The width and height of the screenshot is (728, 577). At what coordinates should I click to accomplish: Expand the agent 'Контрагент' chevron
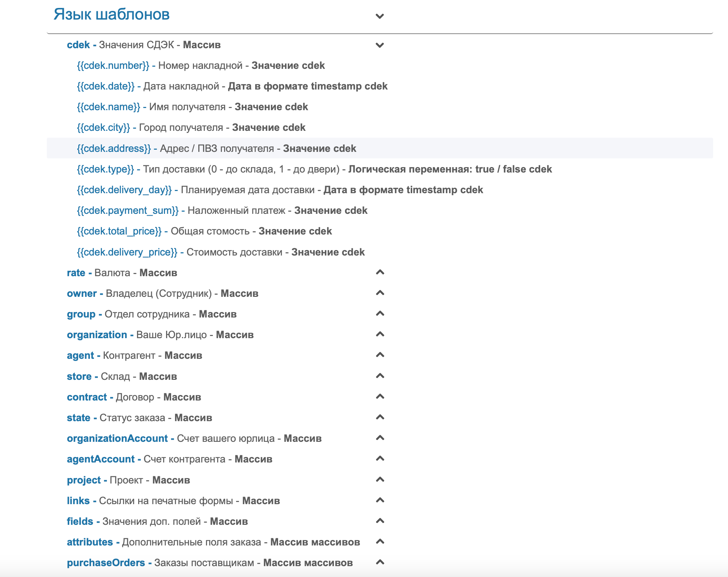click(x=380, y=355)
